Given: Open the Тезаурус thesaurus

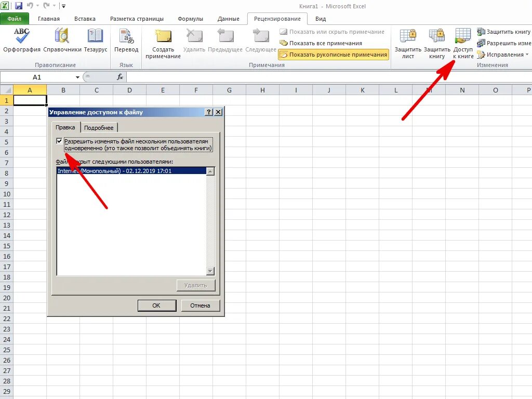Looking at the screenshot, I should tap(96, 41).
